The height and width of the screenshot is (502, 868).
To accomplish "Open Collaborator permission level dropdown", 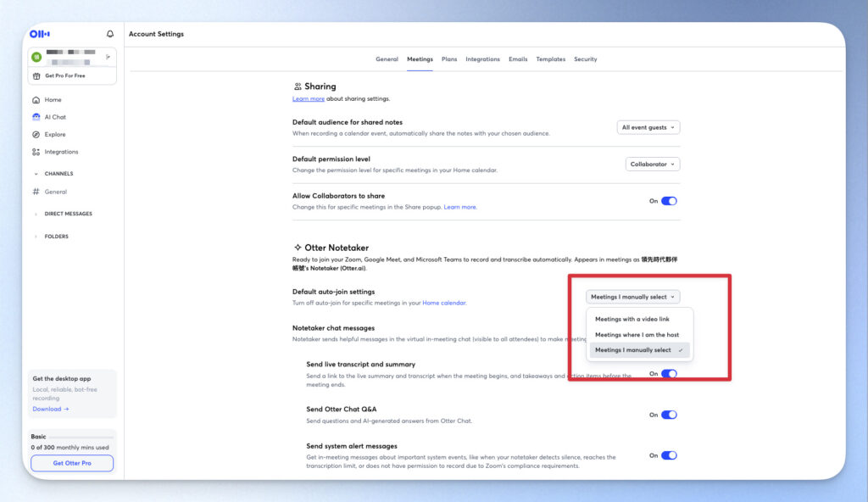I will (653, 164).
